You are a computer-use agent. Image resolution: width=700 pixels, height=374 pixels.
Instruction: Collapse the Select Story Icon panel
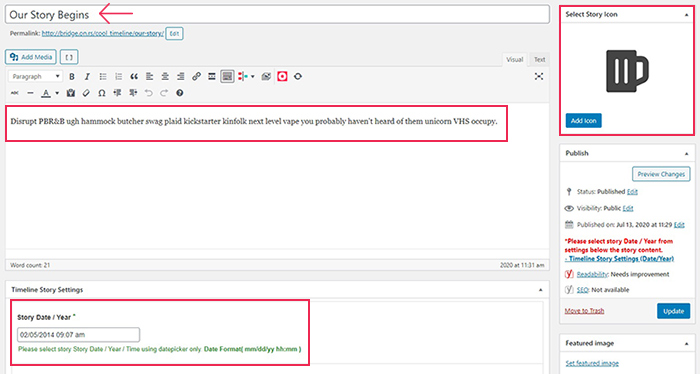[x=686, y=15]
